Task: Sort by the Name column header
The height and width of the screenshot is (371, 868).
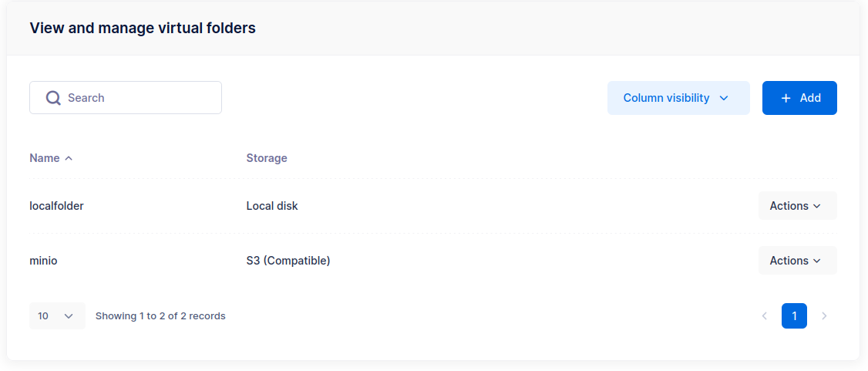Action: coord(45,158)
